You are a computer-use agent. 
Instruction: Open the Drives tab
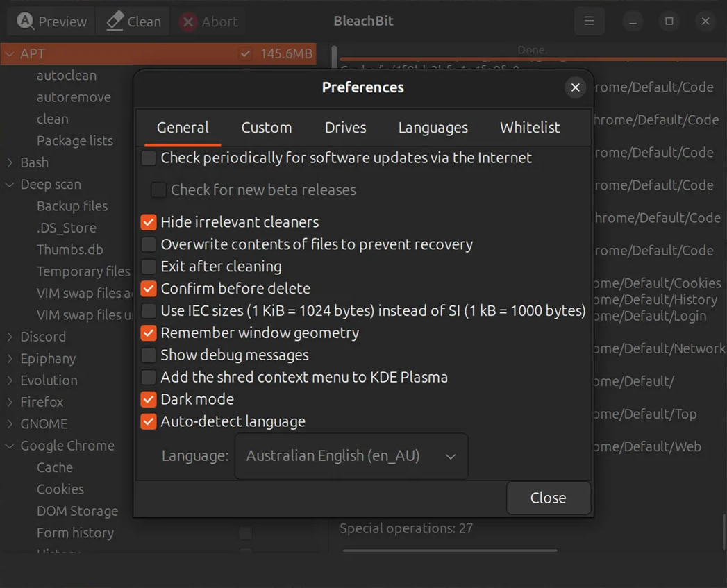345,127
